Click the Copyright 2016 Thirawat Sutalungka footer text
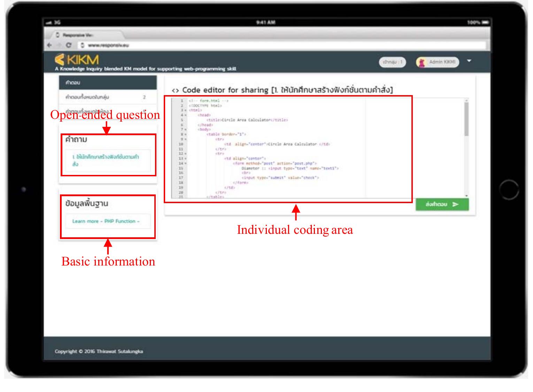The width and height of the screenshot is (533, 392). [x=99, y=351]
